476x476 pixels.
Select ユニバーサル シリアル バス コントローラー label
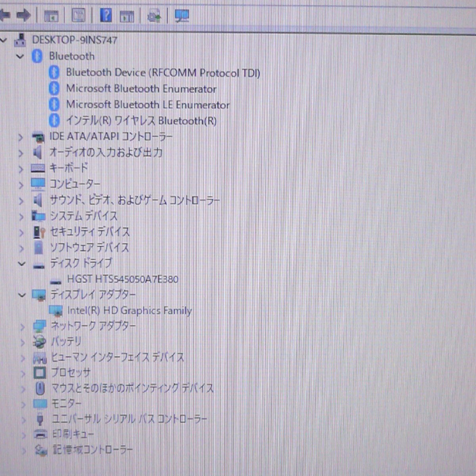pos(130,419)
